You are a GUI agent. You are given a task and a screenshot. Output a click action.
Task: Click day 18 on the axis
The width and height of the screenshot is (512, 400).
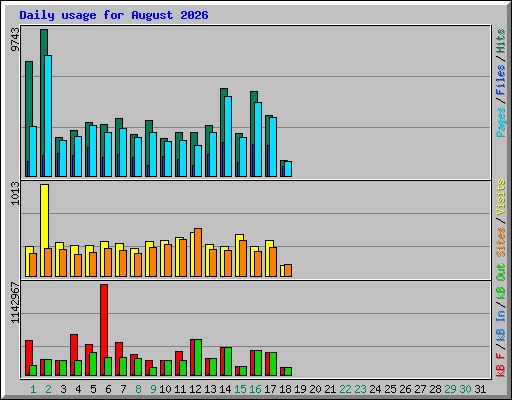[x=285, y=389]
